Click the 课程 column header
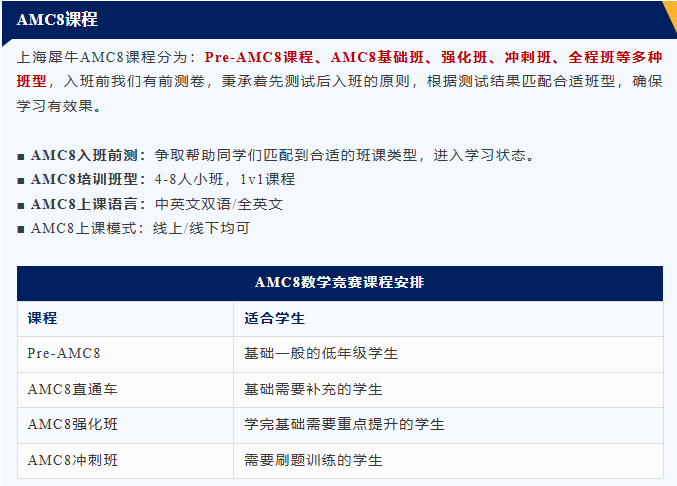The width and height of the screenshot is (677, 486). [43, 318]
